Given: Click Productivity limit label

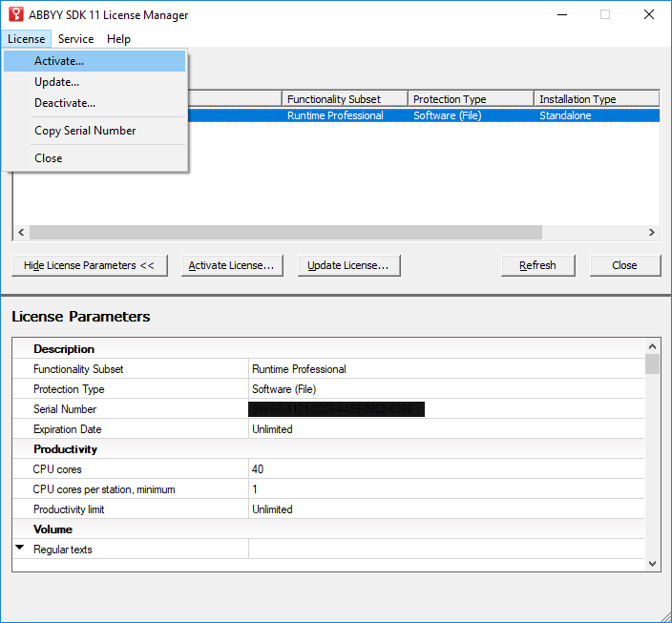Looking at the screenshot, I should point(69,509).
